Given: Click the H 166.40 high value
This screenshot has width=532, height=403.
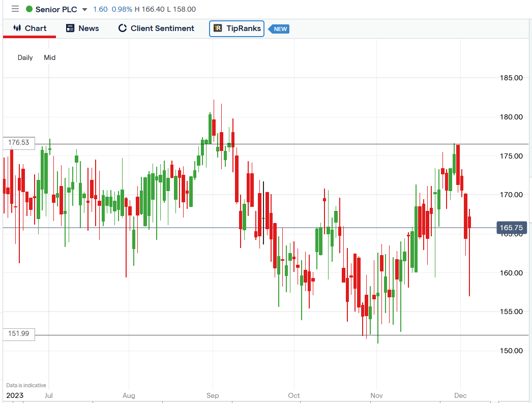Looking at the screenshot, I should [x=150, y=10].
